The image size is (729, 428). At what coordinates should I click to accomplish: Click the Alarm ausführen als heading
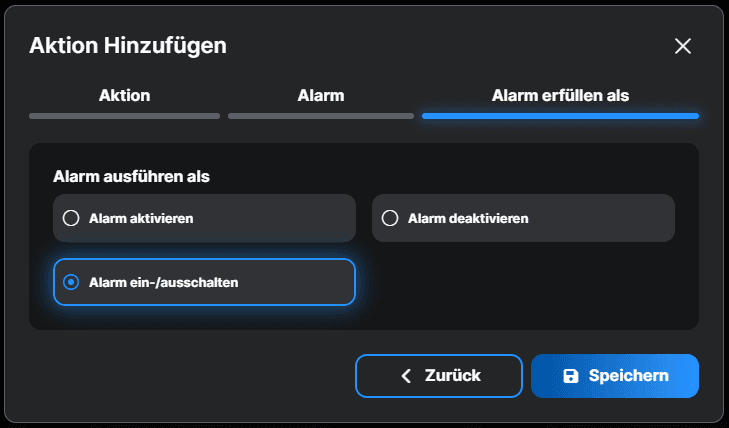pos(131,177)
